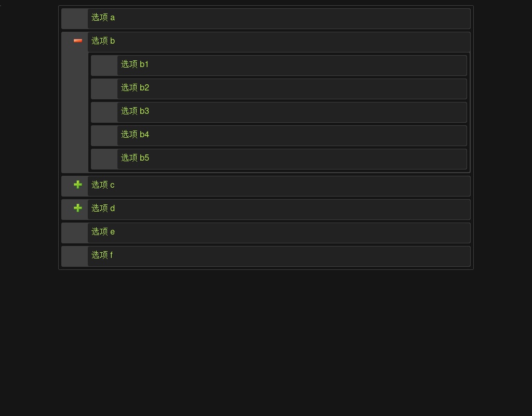Expand 选项 d using the green plus icon
532x416 pixels.
(x=78, y=208)
